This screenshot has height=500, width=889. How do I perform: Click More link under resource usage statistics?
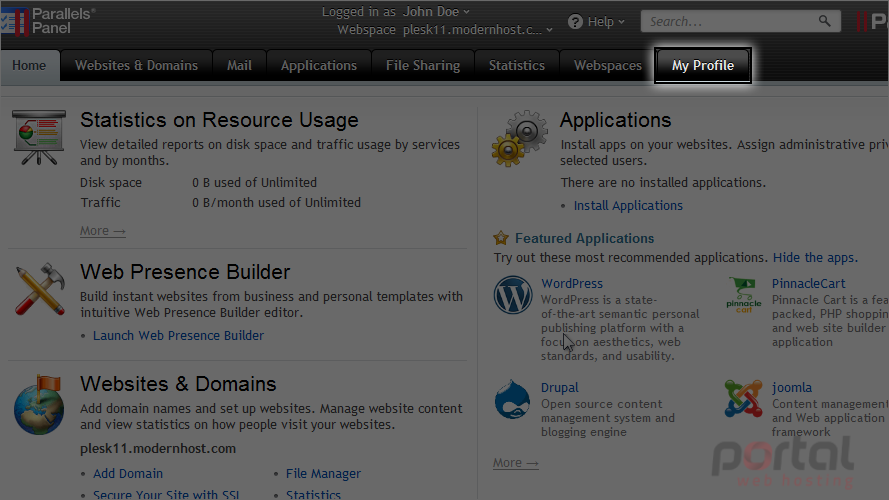point(103,231)
